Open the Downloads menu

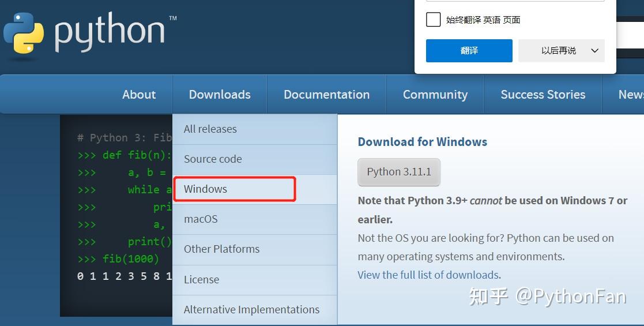point(220,95)
